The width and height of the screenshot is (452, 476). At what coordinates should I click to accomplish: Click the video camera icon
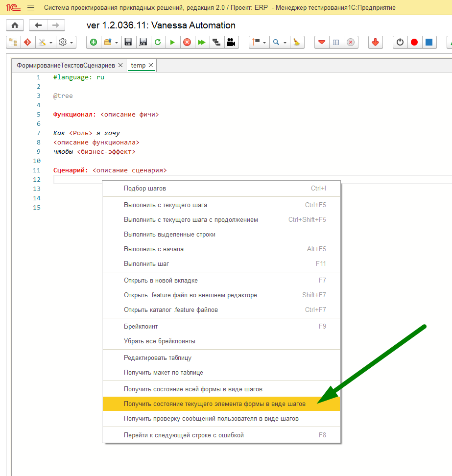point(231,42)
